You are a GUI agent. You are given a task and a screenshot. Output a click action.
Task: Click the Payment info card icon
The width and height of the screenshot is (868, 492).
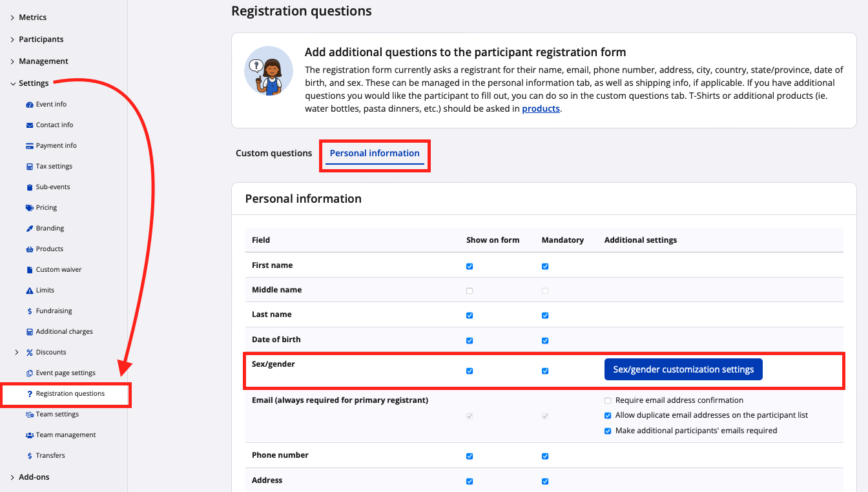[x=30, y=146]
